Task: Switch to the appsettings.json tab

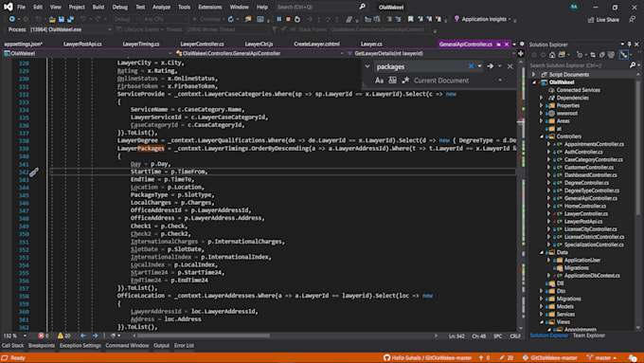Action: click(24, 44)
